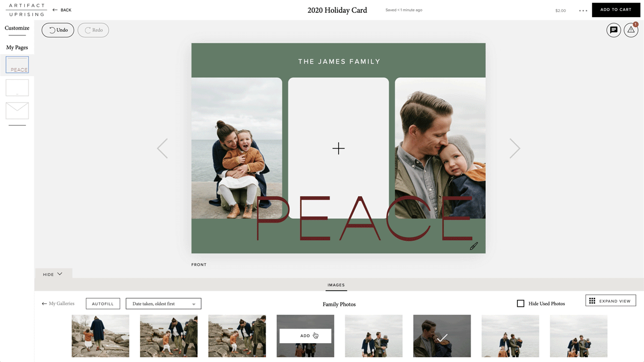Switch to the IMAGES tab
The height and width of the screenshot is (362, 644).
(336, 285)
